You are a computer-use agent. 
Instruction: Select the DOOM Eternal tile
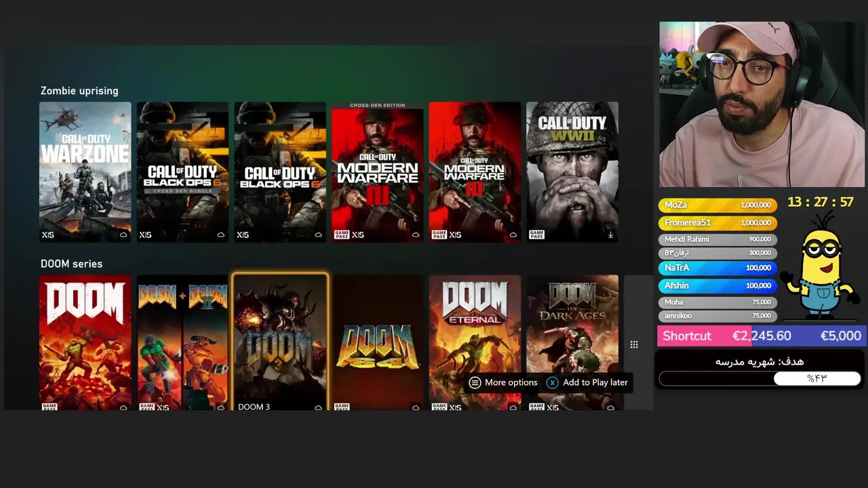pos(475,343)
